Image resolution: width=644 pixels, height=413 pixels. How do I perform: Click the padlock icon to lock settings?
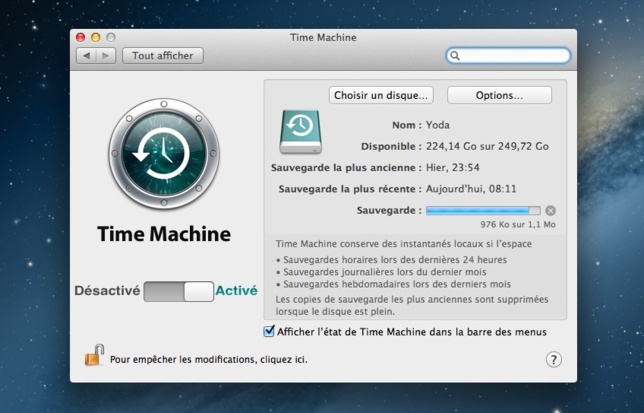[x=94, y=355]
